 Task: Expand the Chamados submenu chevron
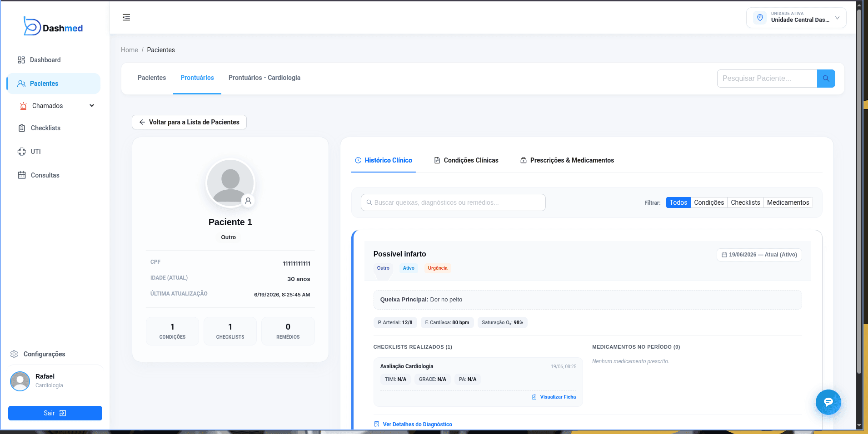92,106
